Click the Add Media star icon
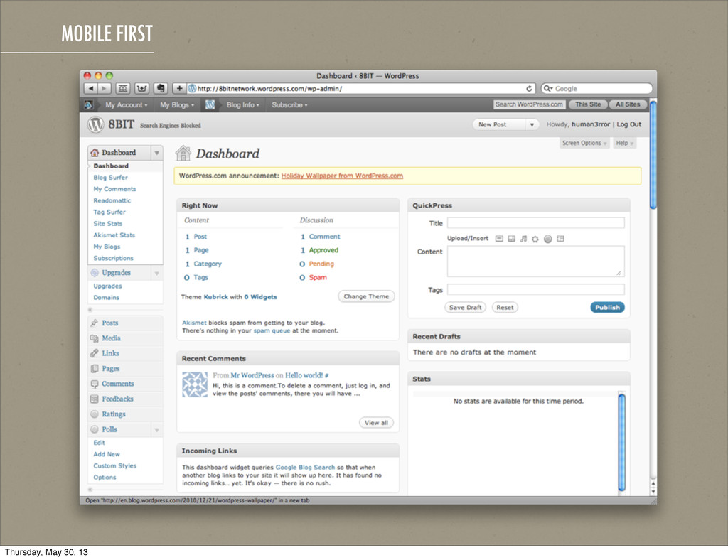This screenshot has width=728, height=560. pos(535,239)
